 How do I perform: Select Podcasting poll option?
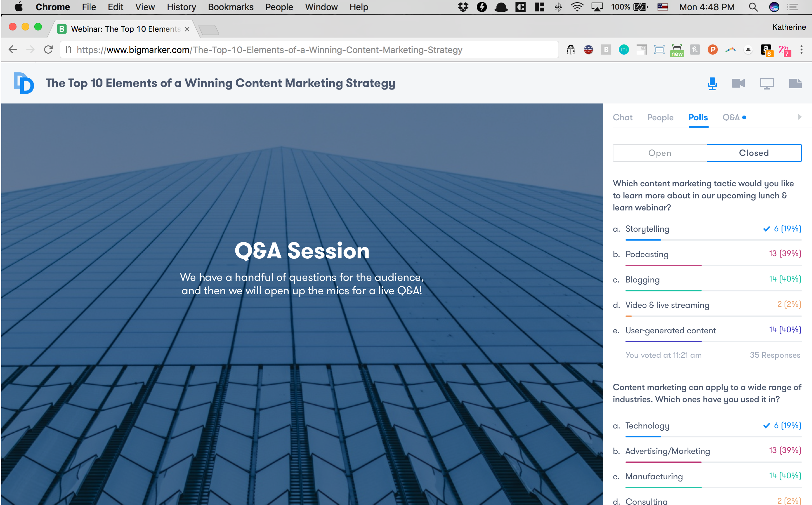click(x=646, y=254)
